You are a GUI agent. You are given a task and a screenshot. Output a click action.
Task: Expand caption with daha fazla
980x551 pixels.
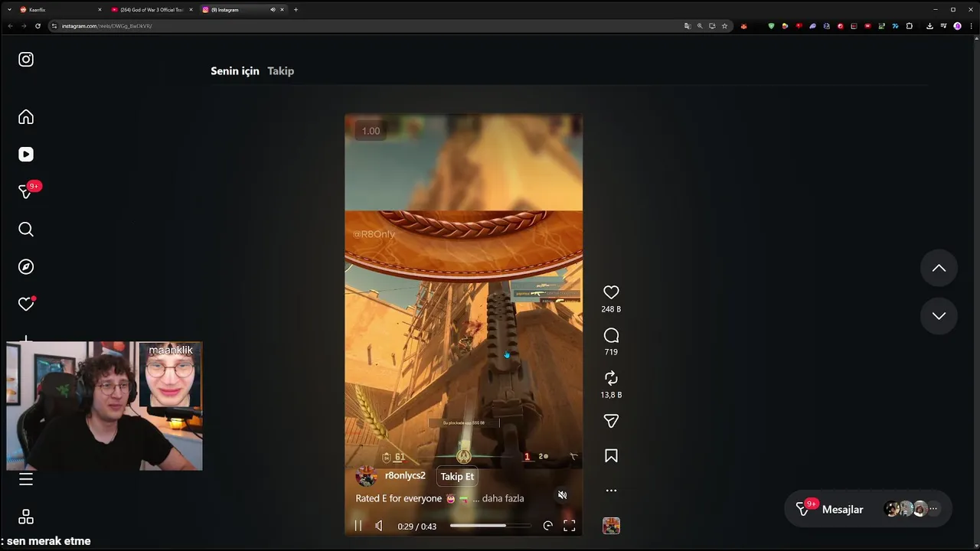pos(503,498)
